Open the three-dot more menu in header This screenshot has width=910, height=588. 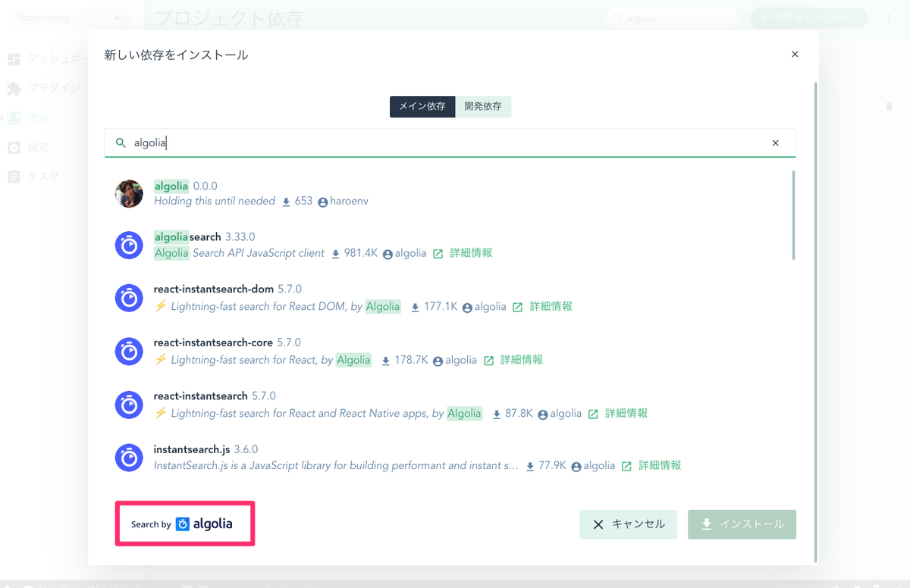pyautogui.click(x=889, y=18)
